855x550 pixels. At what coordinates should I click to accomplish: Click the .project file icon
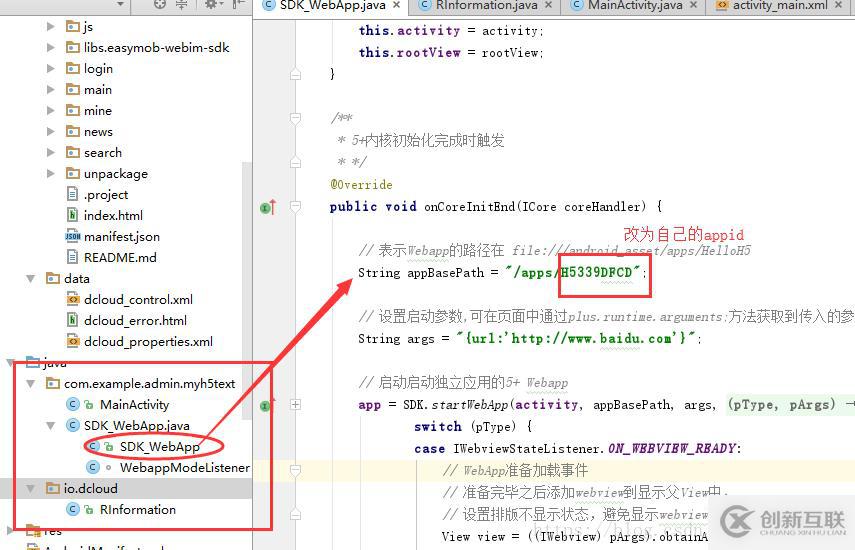[x=72, y=194]
